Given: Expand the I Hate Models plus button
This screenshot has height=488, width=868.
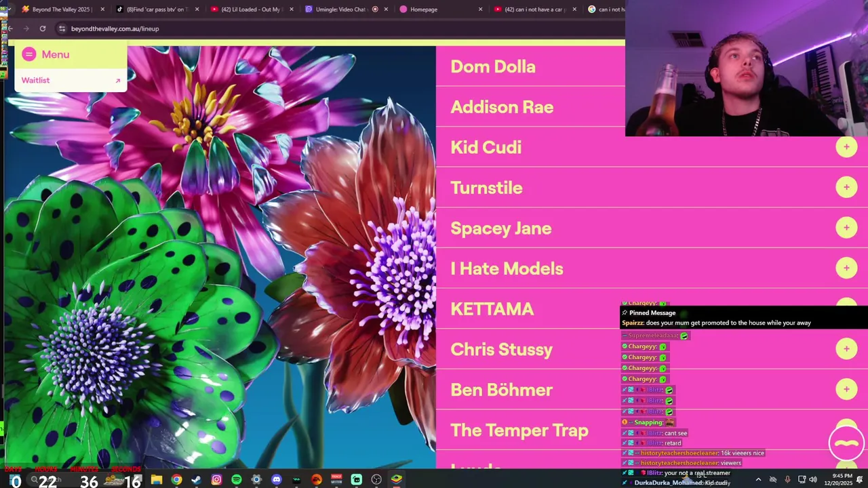Looking at the screenshot, I should [x=846, y=268].
